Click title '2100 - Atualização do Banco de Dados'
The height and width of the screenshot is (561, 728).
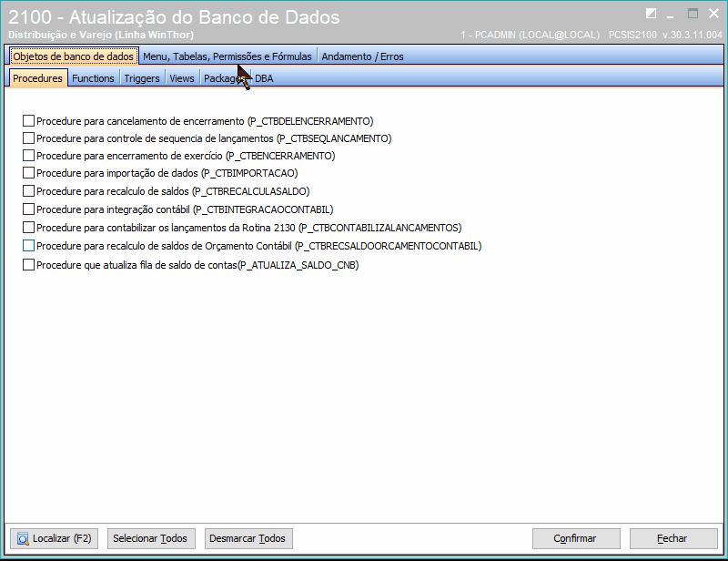click(x=174, y=17)
